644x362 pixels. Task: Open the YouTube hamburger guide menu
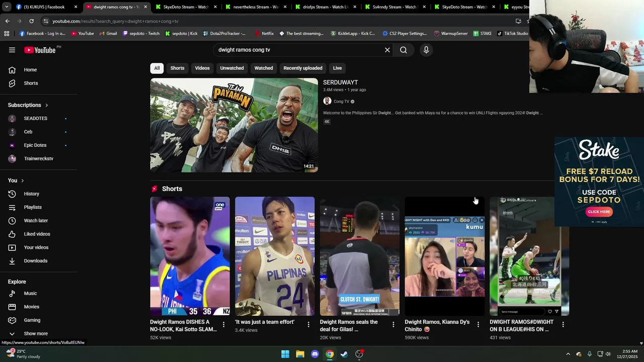[x=12, y=50]
